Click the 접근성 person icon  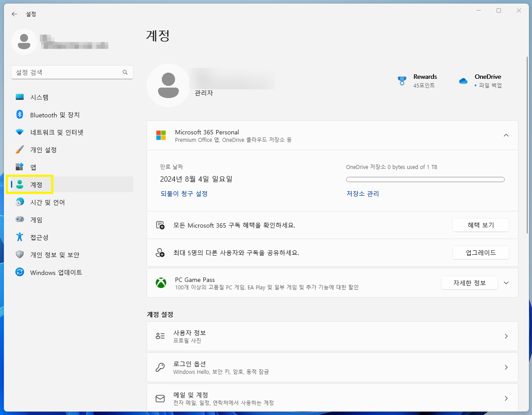pos(20,237)
